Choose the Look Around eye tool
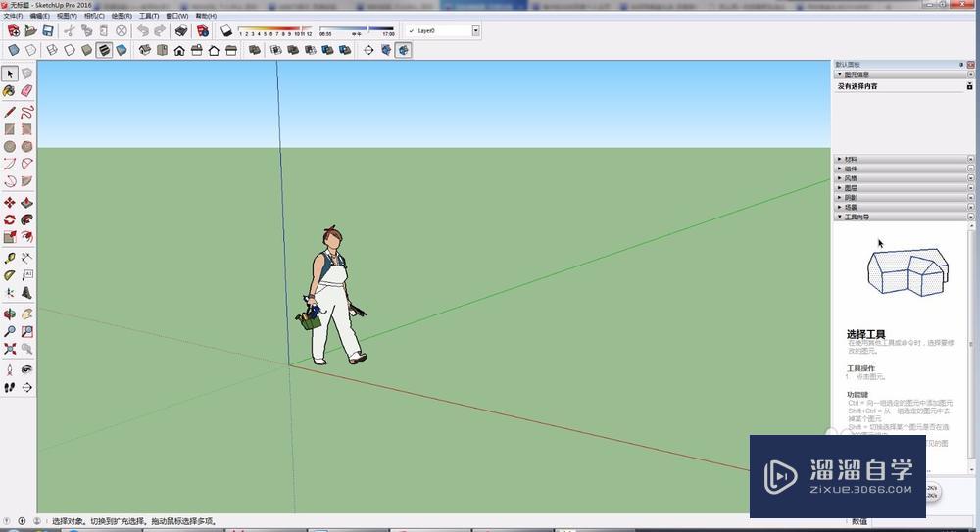This screenshot has height=532, width=980. [x=26, y=370]
